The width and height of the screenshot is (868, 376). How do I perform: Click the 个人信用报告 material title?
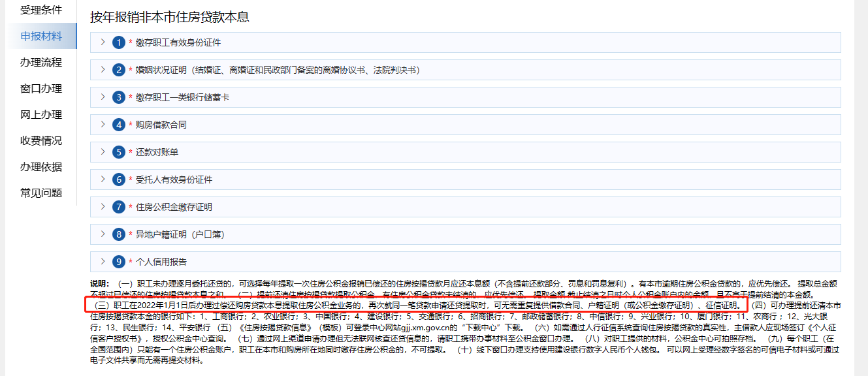click(161, 262)
